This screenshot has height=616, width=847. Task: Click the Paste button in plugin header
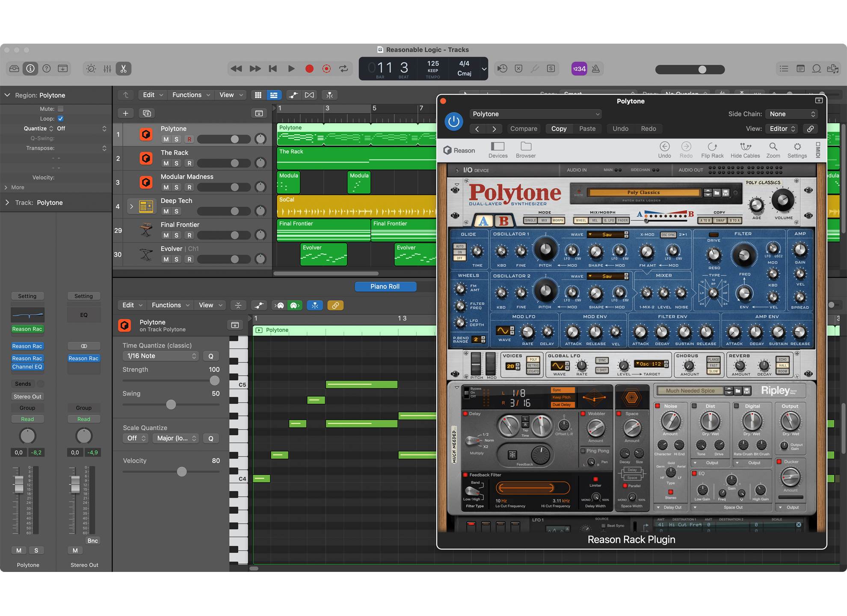pos(587,128)
